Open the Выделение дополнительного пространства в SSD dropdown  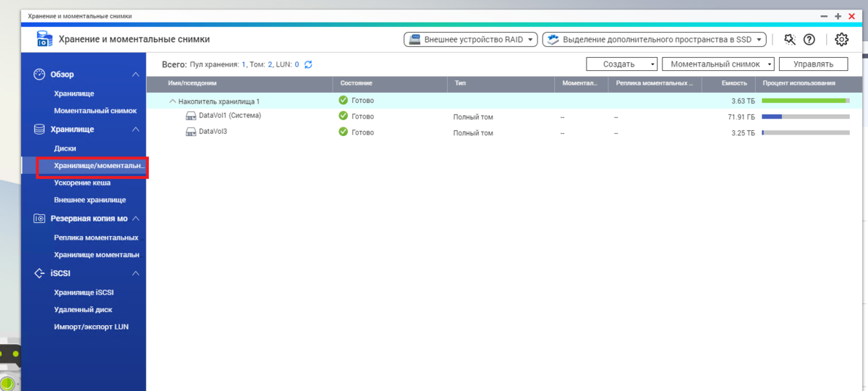tap(654, 40)
